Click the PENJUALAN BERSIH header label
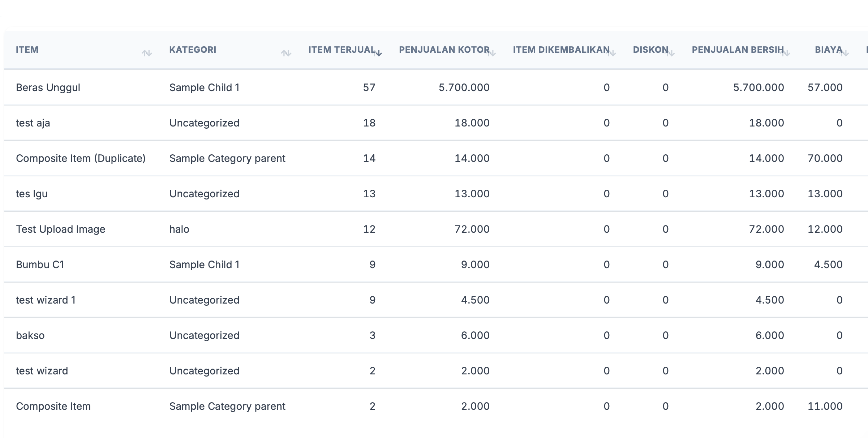Viewport: 868px width, 438px height. [738, 50]
